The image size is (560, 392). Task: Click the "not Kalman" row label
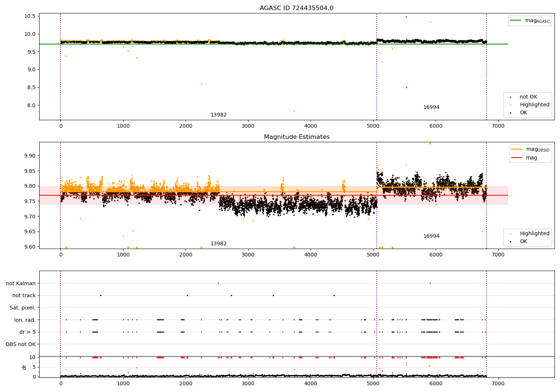21,284
